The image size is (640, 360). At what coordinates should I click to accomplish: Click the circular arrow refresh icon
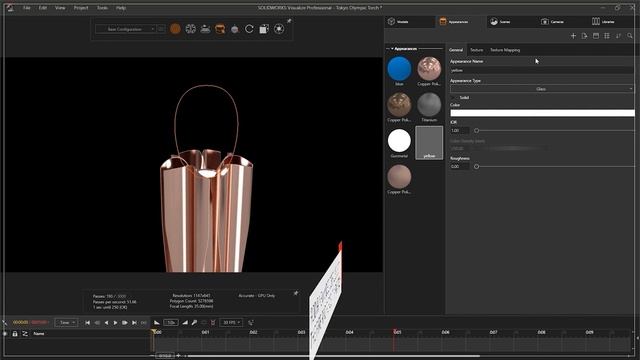tap(249, 29)
